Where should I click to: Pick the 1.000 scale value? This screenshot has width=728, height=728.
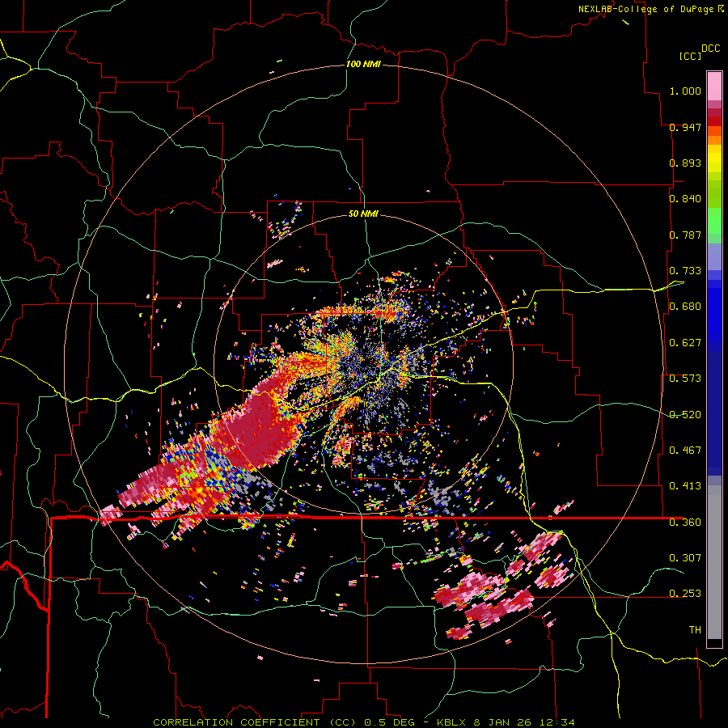[x=685, y=91]
